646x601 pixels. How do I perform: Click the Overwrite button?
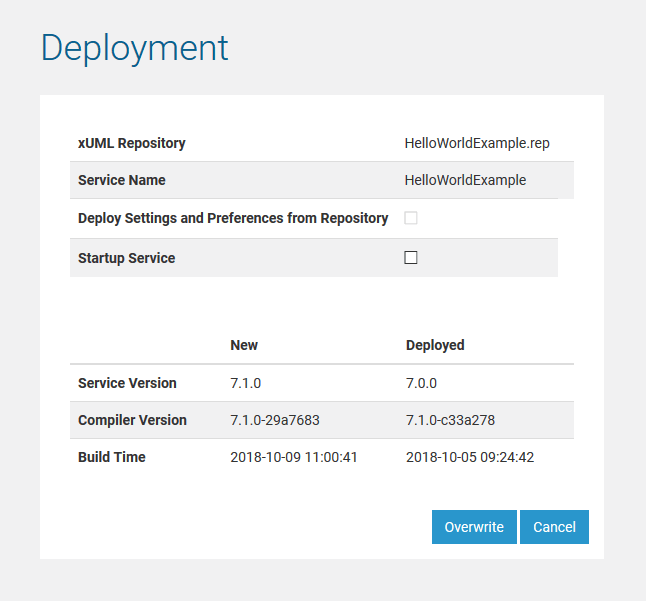(474, 527)
